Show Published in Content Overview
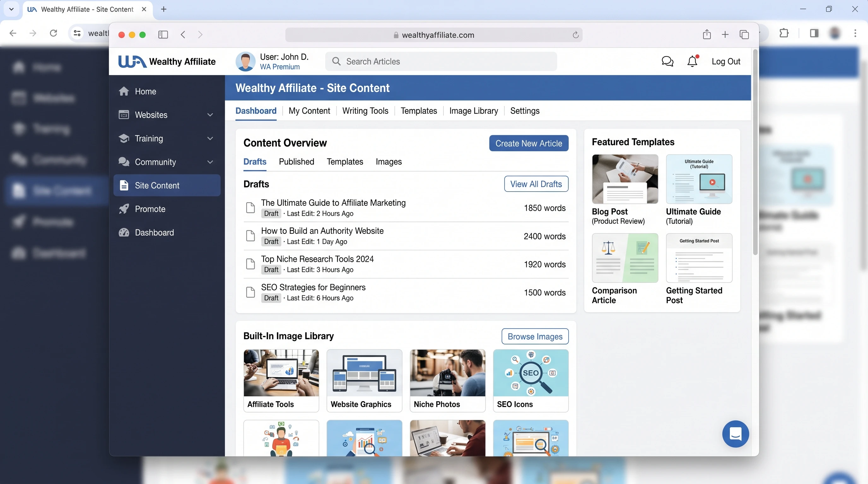This screenshot has height=484, width=868. [x=296, y=162]
